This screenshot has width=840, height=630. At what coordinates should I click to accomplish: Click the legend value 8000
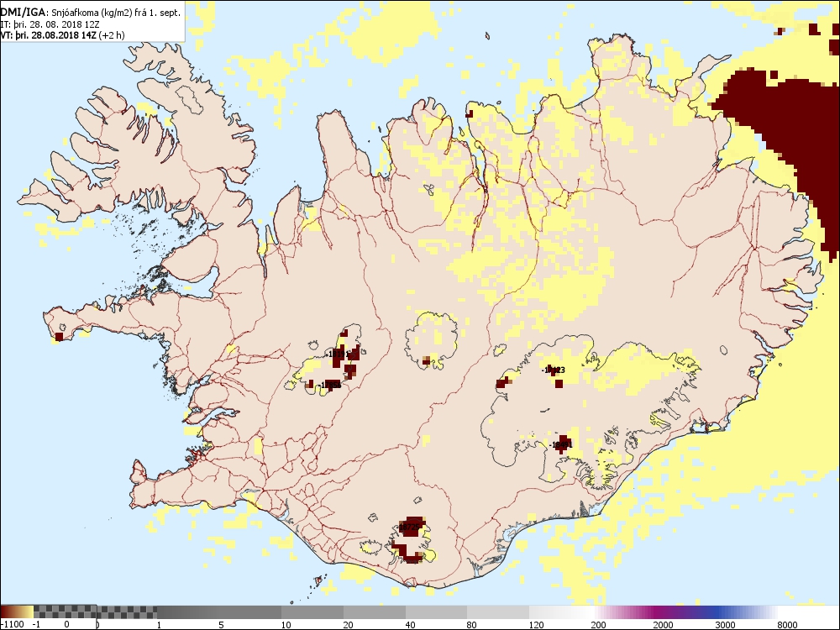click(787, 625)
